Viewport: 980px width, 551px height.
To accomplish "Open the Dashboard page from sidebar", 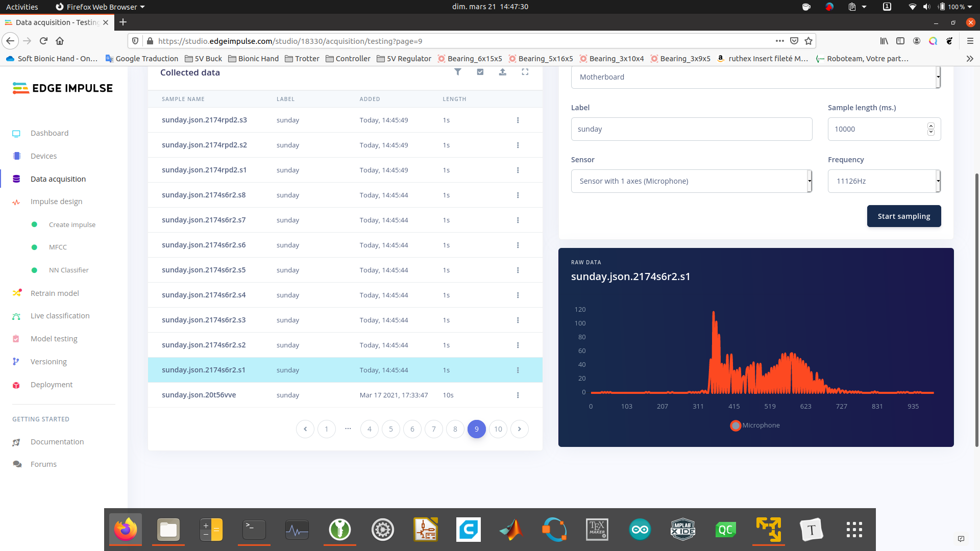I will click(50, 133).
